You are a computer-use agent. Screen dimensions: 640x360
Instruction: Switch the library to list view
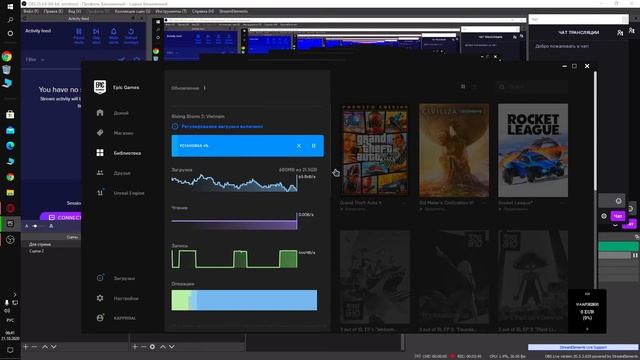tap(475, 87)
